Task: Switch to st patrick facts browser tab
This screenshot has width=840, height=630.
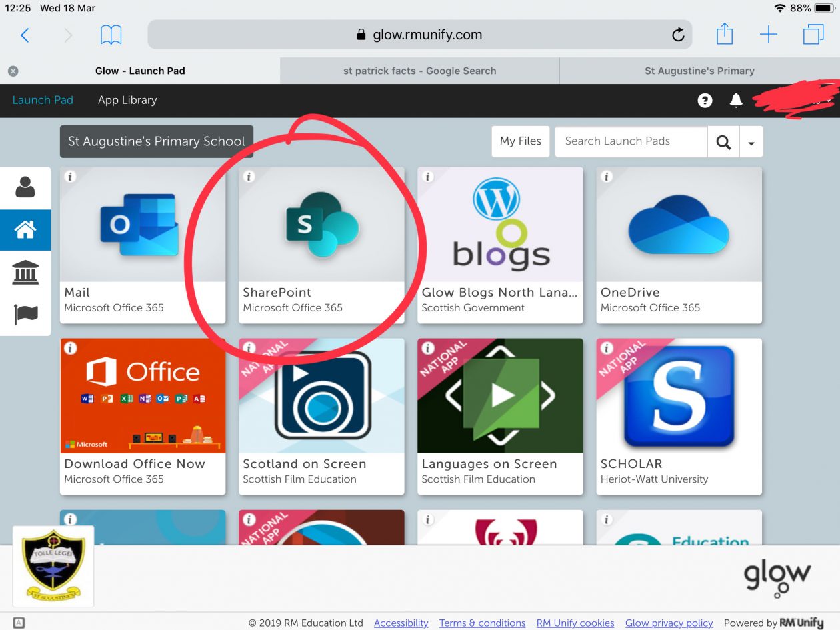Action: (x=419, y=71)
